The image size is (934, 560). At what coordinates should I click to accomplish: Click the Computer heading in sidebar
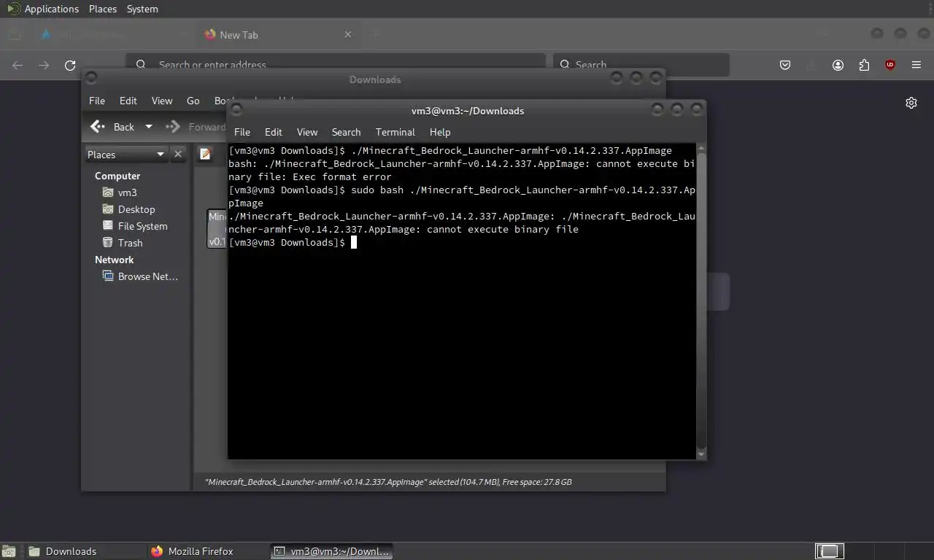(117, 176)
